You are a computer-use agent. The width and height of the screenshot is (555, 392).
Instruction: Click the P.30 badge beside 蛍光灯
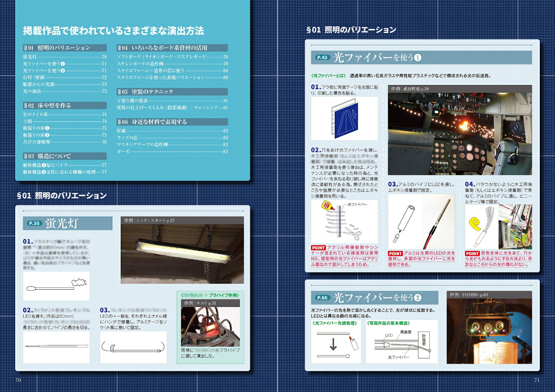click(34, 223)
